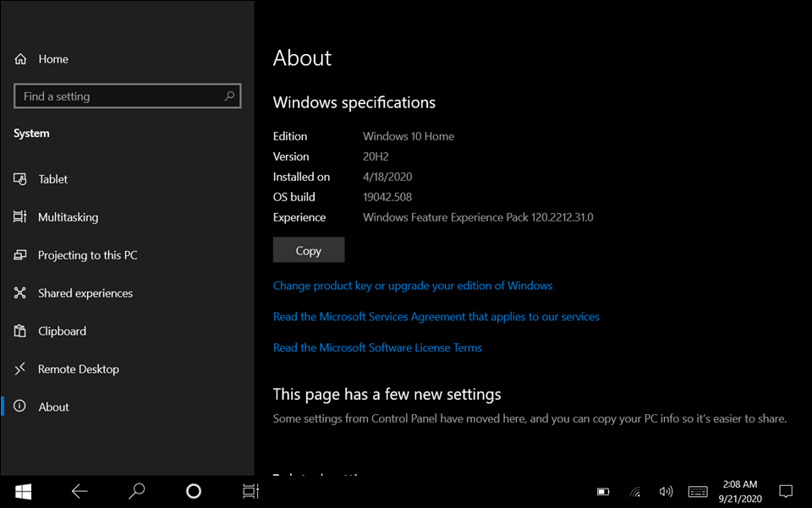The height and width of the screenshot is (508, 812).
Task: Open the touch keyboard from tray
Action: pyautogui.click(x=698, y=492)
